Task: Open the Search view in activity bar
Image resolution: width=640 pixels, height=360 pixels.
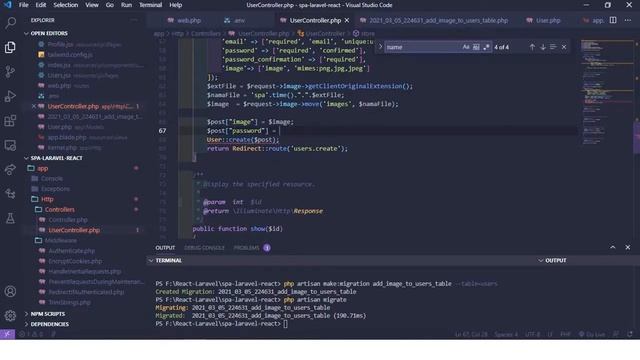Action: click(x=10, y=23)
